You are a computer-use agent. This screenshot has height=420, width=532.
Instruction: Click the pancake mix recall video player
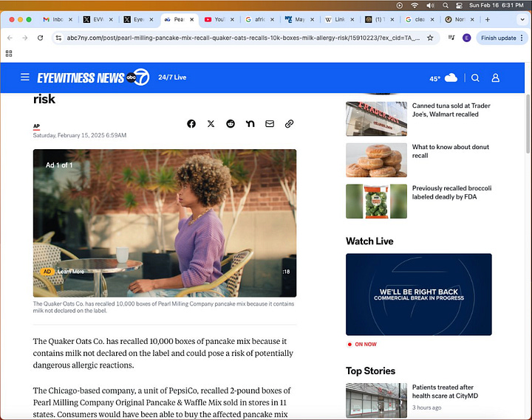165,223
